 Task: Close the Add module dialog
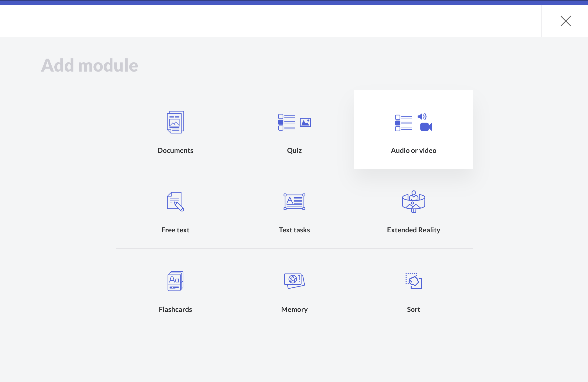[x=565, y=21]
